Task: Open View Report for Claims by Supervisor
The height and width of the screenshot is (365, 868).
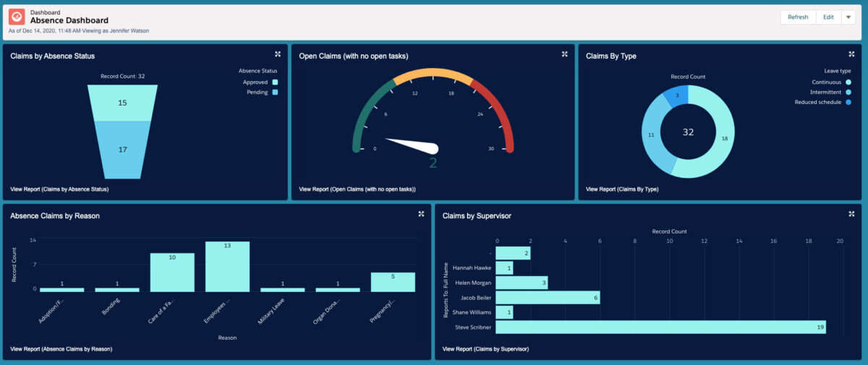Action: 485,349
